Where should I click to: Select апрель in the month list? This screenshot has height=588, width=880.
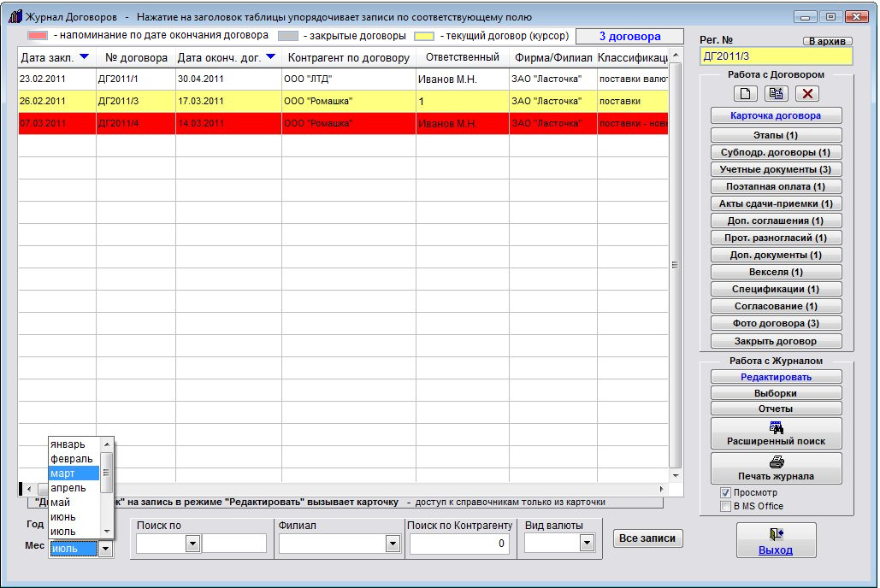point(68,487)
